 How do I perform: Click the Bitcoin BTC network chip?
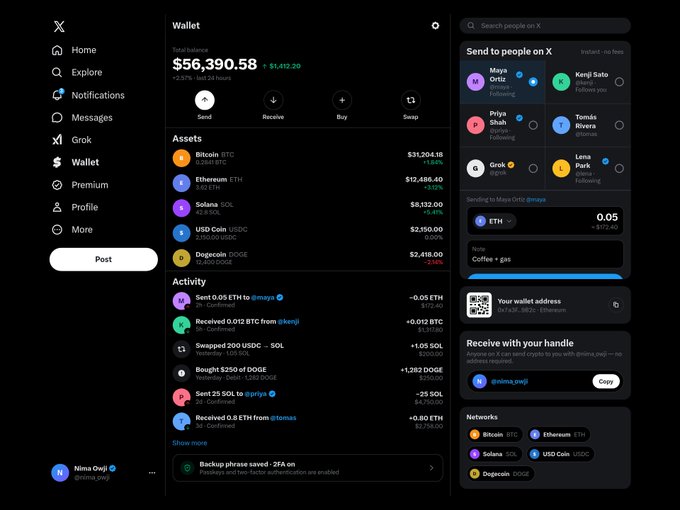(495, 435)
